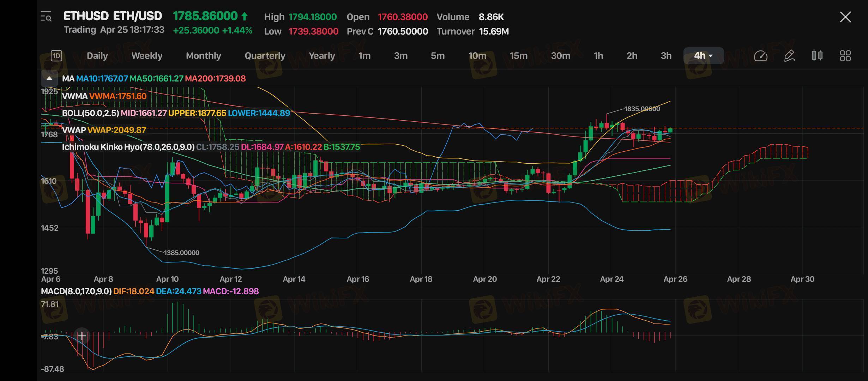Select the 15m interval
The image size is (868, 381).
(518, 56)
